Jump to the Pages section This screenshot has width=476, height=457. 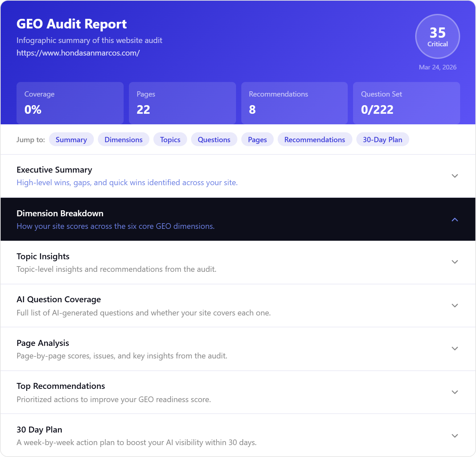(258, 140)
